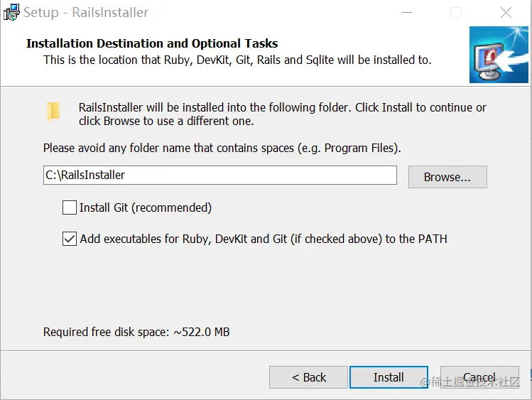Screen dimensions: 532x400
Task: Uncheck Add executables to the PATH
Action: tap(70, 239)
